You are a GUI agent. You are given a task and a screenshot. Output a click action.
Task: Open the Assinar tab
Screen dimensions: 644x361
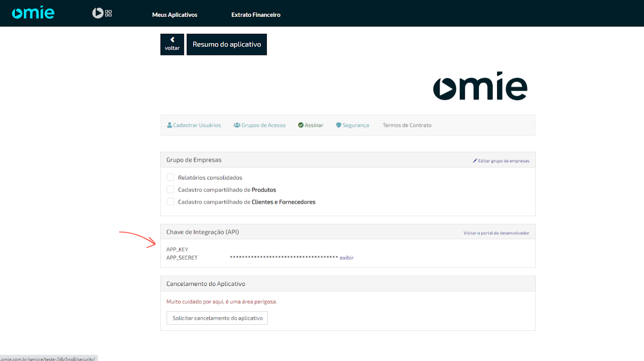pyautogui.click(x=314, y=125)
